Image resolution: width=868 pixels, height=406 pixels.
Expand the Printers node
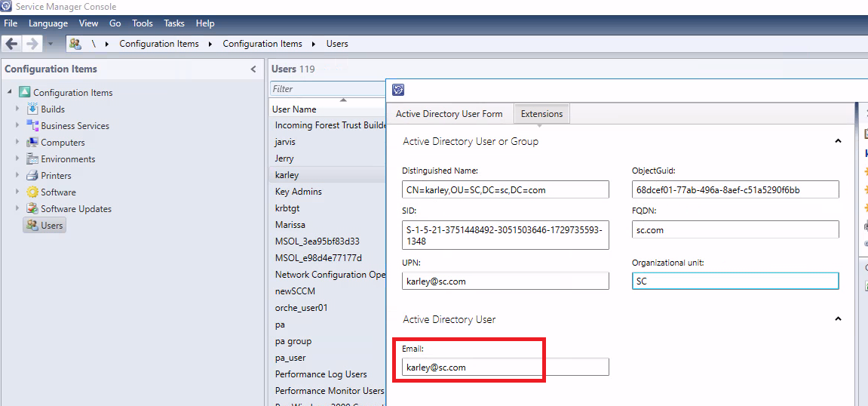[17, 176]
